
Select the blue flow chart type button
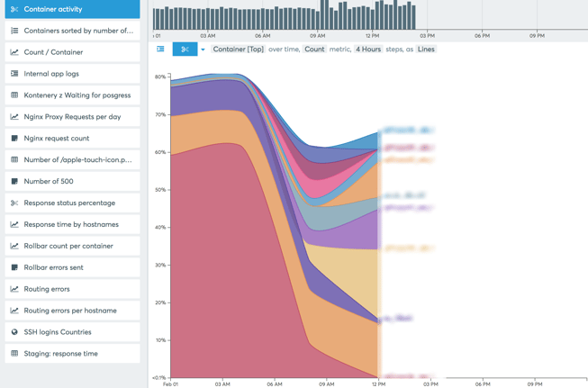coord(185,50)
